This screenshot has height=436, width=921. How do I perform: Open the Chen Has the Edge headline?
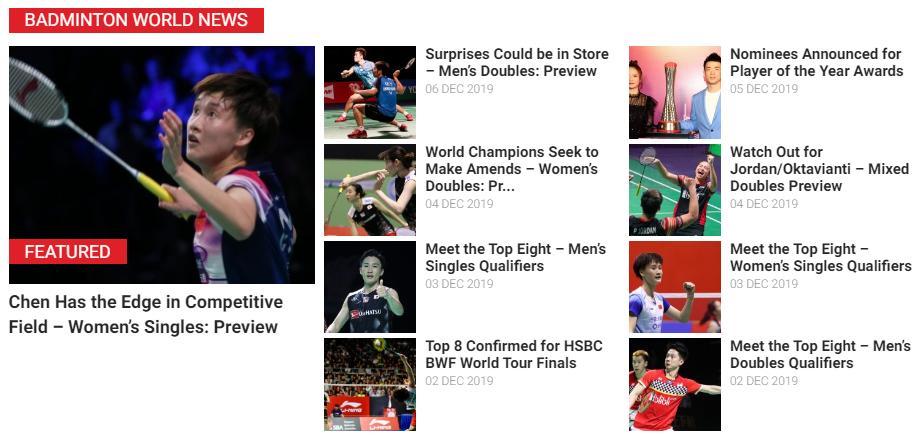[x=146, y=314]
